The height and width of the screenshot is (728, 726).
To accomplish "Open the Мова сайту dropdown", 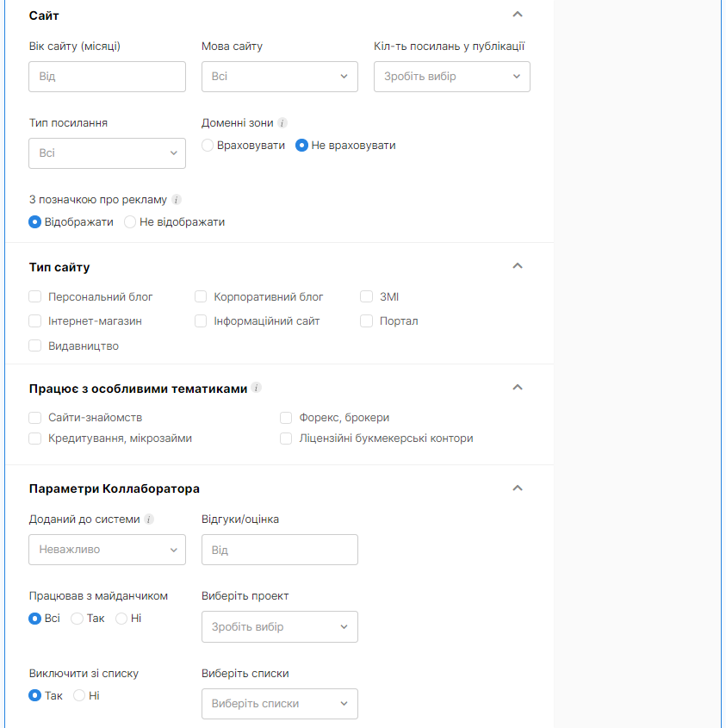I will point(279,77).
